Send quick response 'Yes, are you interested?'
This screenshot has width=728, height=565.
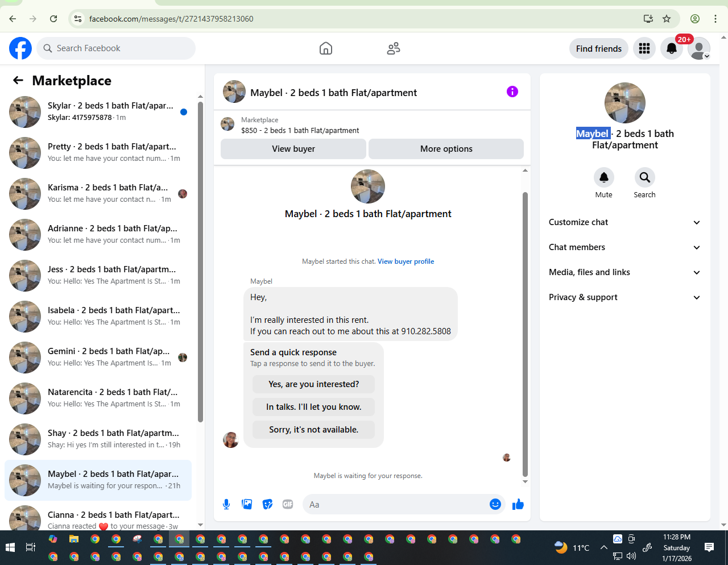tap(314, 384)
